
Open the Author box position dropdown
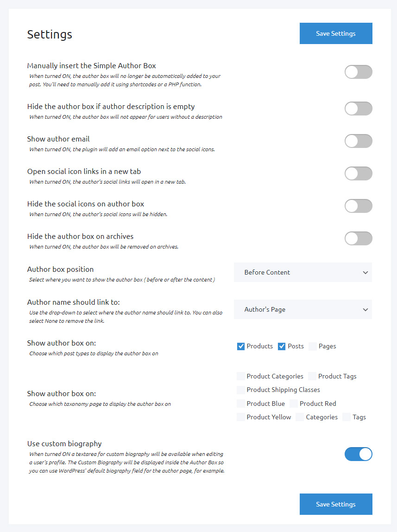303,272
